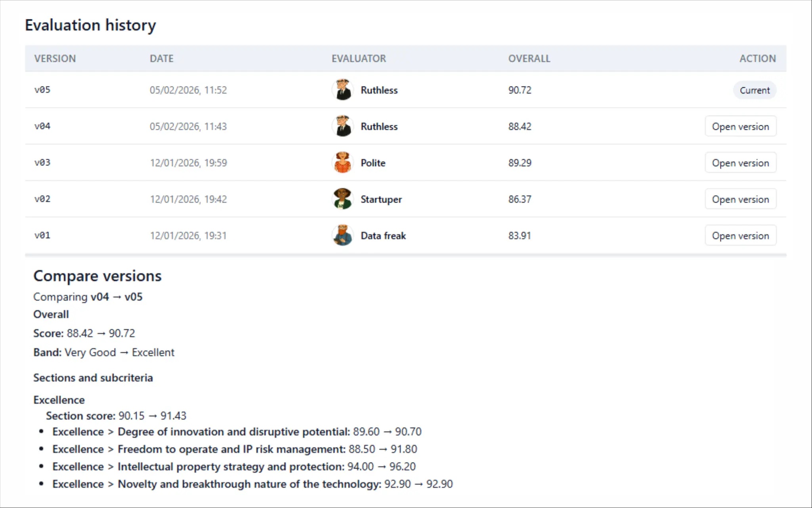Select the v04 version cell
812x508 pixels.
(42, 126)
